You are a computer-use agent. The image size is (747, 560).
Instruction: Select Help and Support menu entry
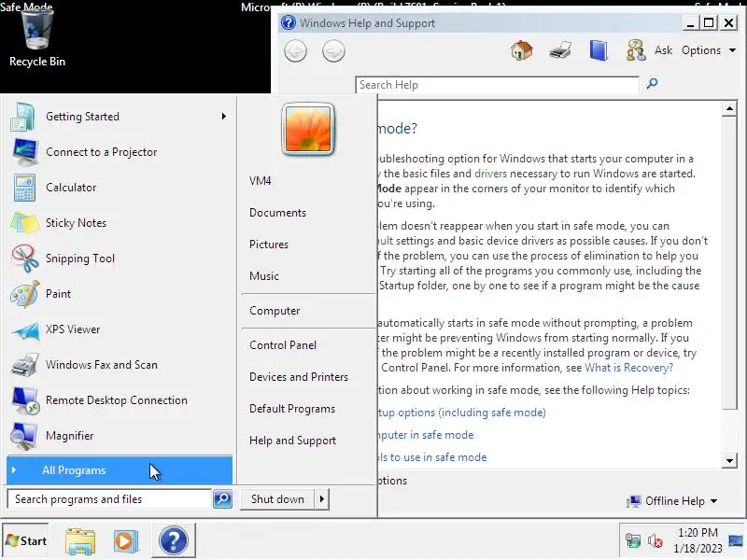pyautogui.click(x=292, y=441)
